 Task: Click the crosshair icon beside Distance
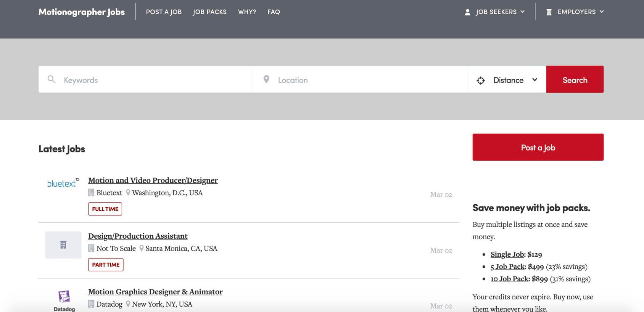[481, 80]
